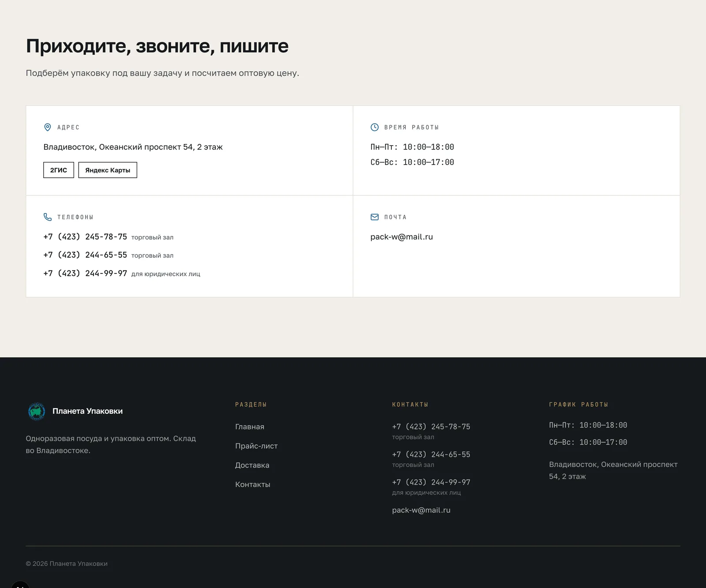Image resolution: width=706 pixels, height=588 pixels.
Task: Click footer Пн–Пт: 10:00–18:00 line
Action: coord(588,425)
